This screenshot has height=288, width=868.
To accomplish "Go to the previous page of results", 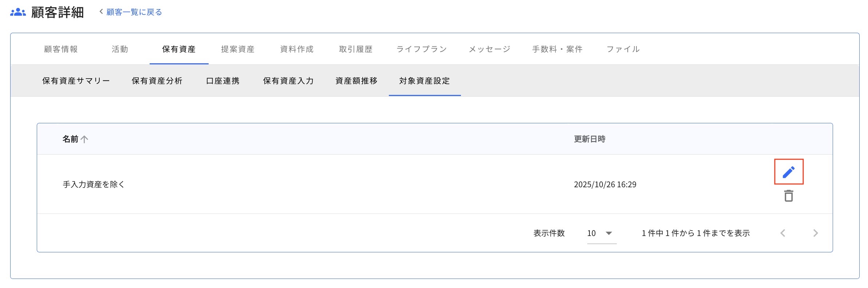I will click(x=783, y=233).
